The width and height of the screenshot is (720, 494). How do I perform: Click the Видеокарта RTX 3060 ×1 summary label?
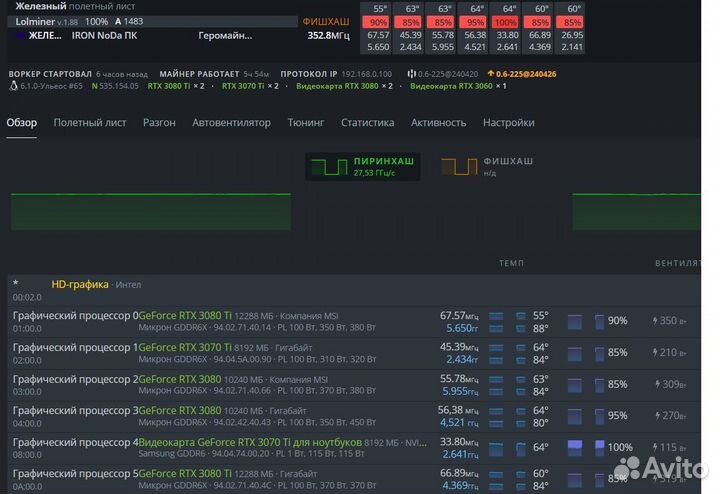click(458, 86)
